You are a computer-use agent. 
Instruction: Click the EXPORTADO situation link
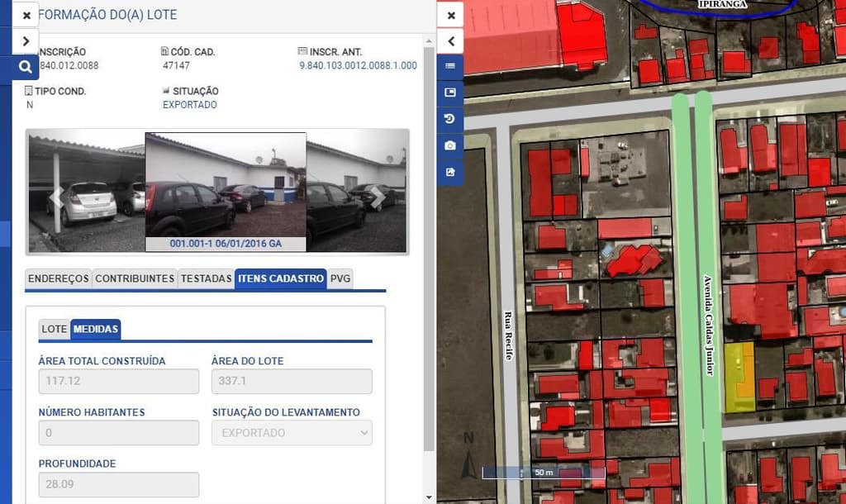[190, 105]
